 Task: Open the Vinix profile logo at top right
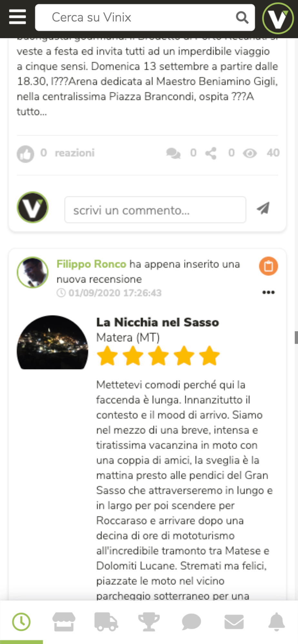(x=278, y=18)
